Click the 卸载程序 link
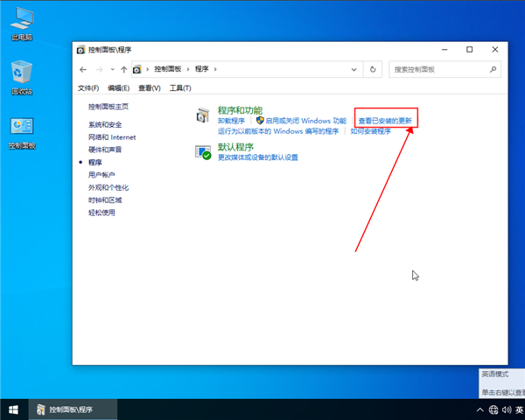Image resolution: width=525 pixels, height=420 pixels. 231,121
